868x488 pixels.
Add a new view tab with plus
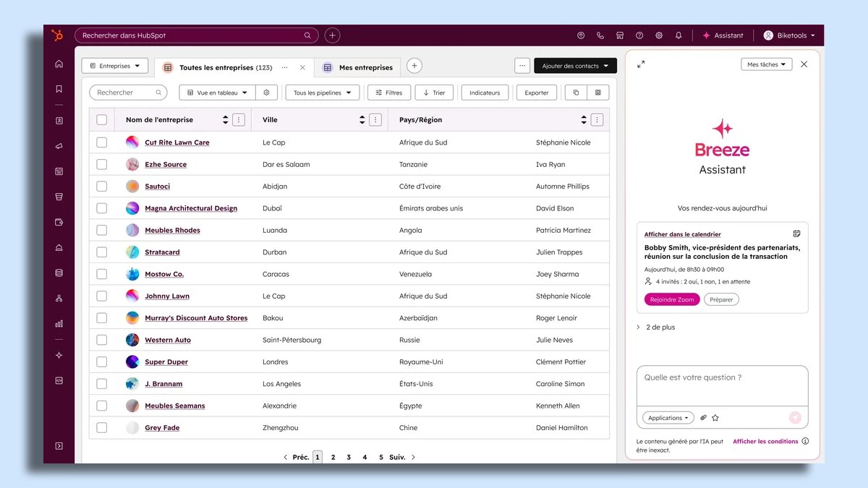(x=414, y=66)
